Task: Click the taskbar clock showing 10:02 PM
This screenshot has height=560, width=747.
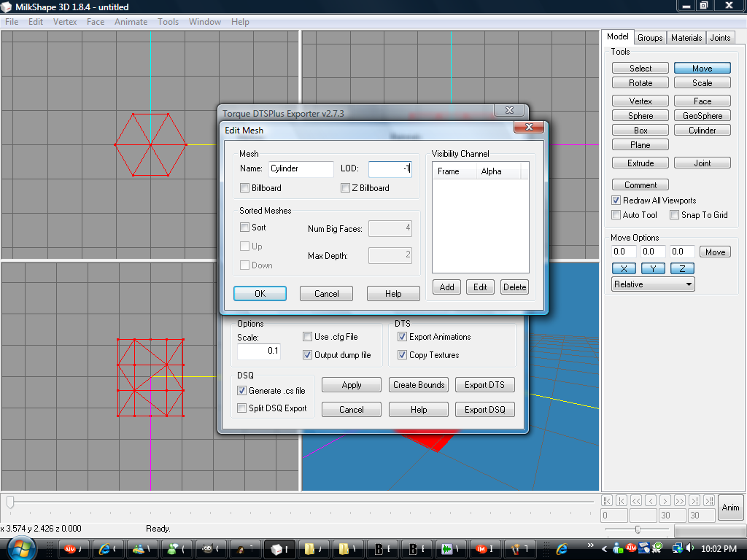Action: tap(719, 549)
